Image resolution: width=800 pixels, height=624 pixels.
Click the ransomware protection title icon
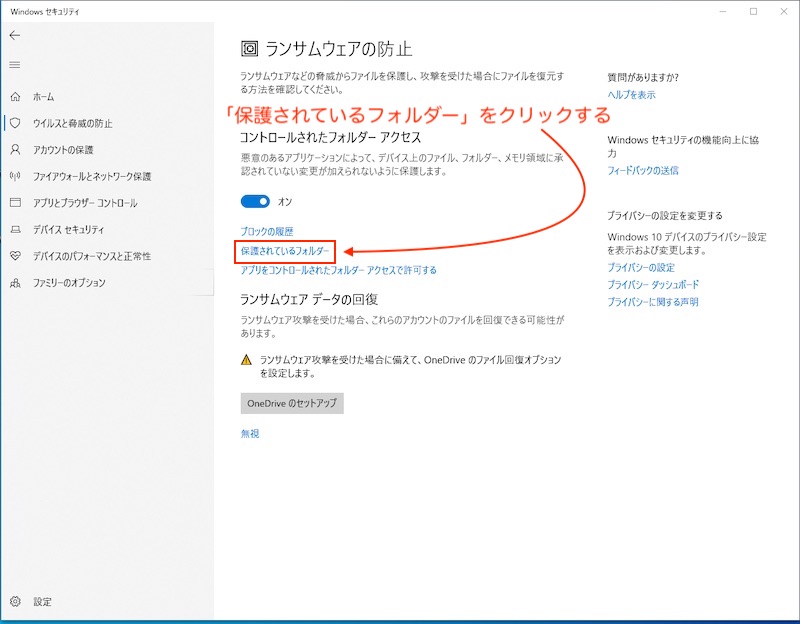(x=249, y=49)
